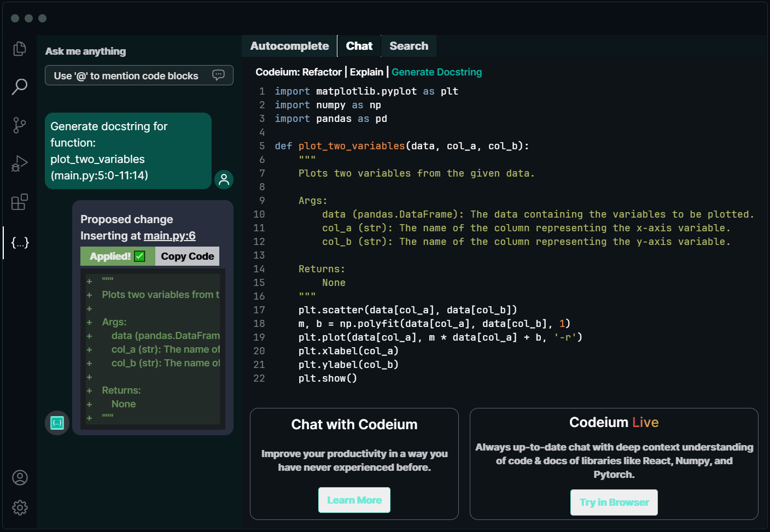
Task: Click the plt.ylabel(col_b) line
Action: (348, 365)
